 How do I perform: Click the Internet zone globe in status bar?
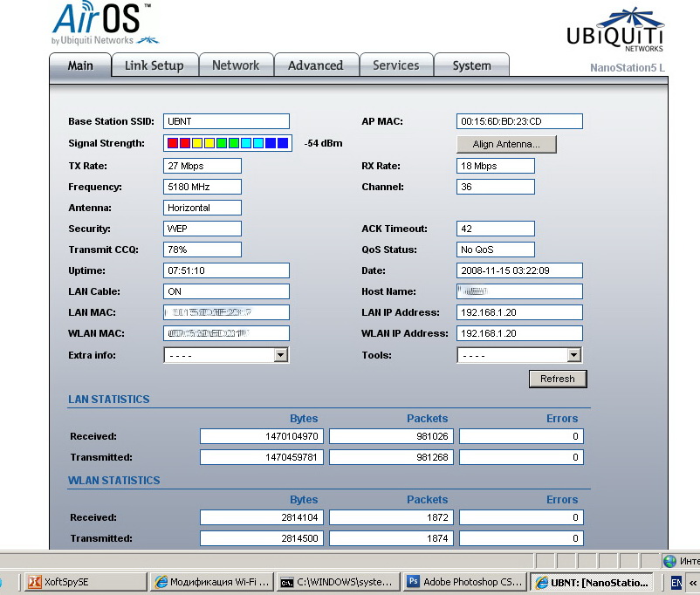tap(669, 561)
